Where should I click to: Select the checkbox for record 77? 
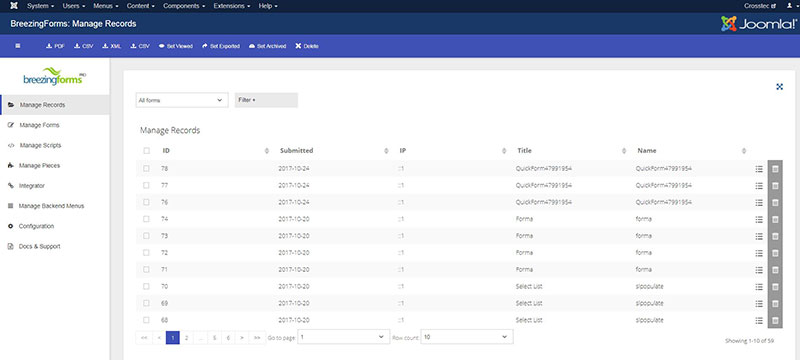[x=146, y=185]
